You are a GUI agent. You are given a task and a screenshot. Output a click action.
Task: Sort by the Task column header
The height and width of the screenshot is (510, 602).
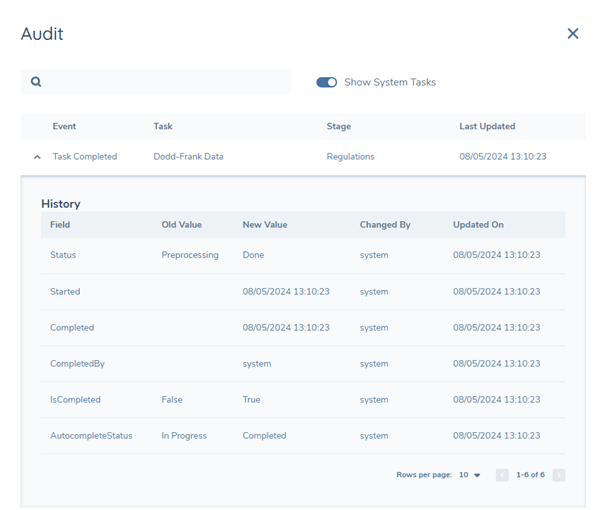pos(163,126)
